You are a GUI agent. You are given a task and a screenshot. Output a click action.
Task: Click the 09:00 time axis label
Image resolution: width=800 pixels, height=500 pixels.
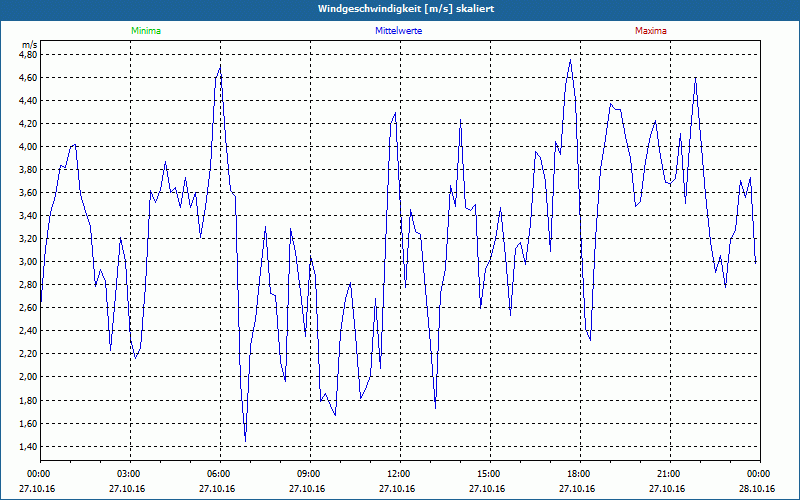(310, 474)
